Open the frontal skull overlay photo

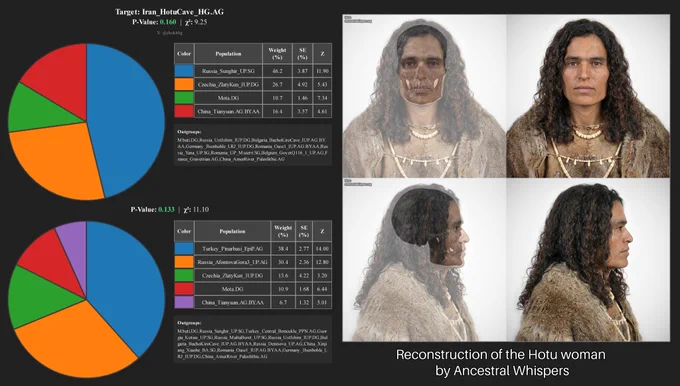click(x=424, y=96)
